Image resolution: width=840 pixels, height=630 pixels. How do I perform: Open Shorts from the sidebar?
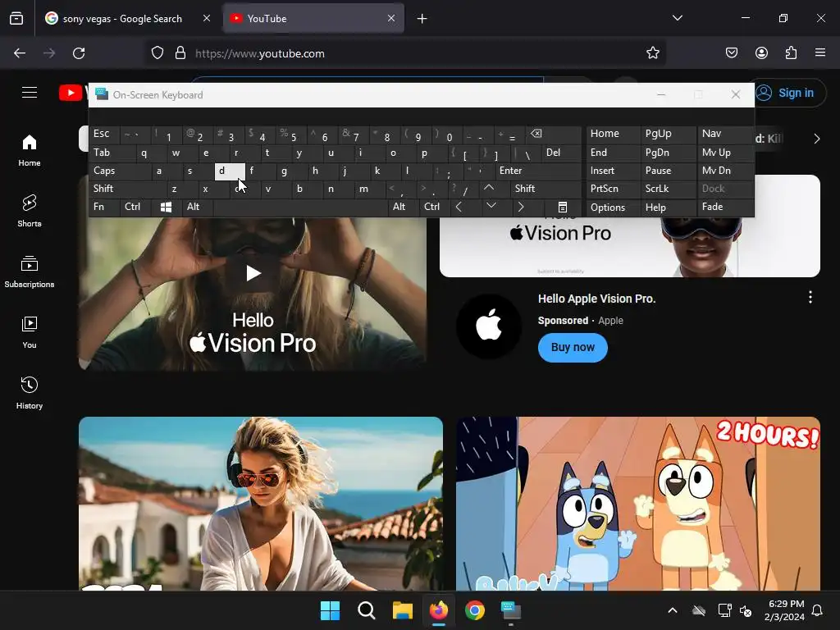tap(30, 211)
